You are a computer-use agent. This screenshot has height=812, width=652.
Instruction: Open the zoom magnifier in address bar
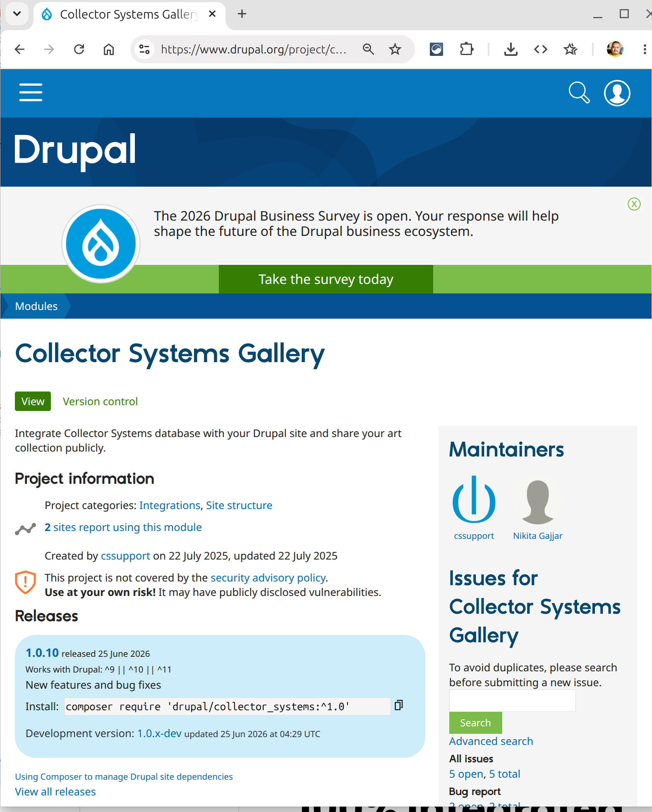[x=368, y=50]
